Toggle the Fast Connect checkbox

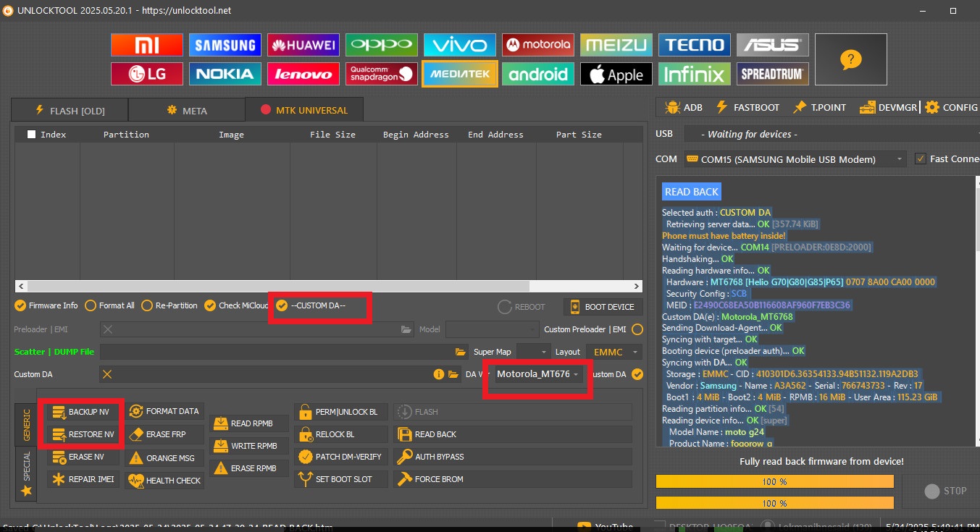tap(921, 159)
